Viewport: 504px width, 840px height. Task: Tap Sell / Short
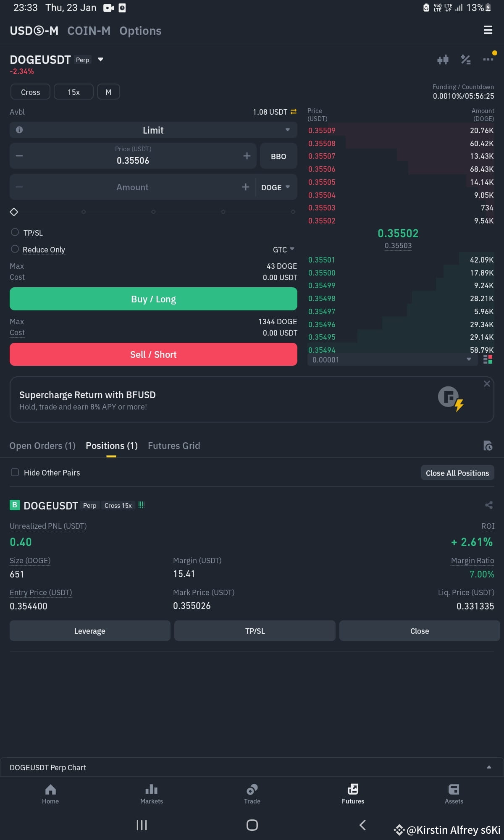click(x=153, y=354)
